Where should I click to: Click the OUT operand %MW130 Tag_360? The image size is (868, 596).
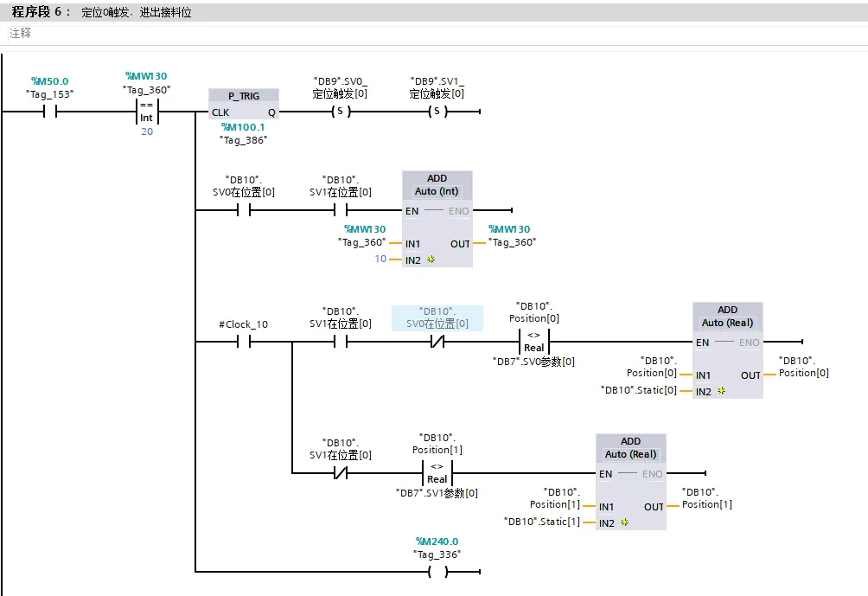[x=512, y=236]
